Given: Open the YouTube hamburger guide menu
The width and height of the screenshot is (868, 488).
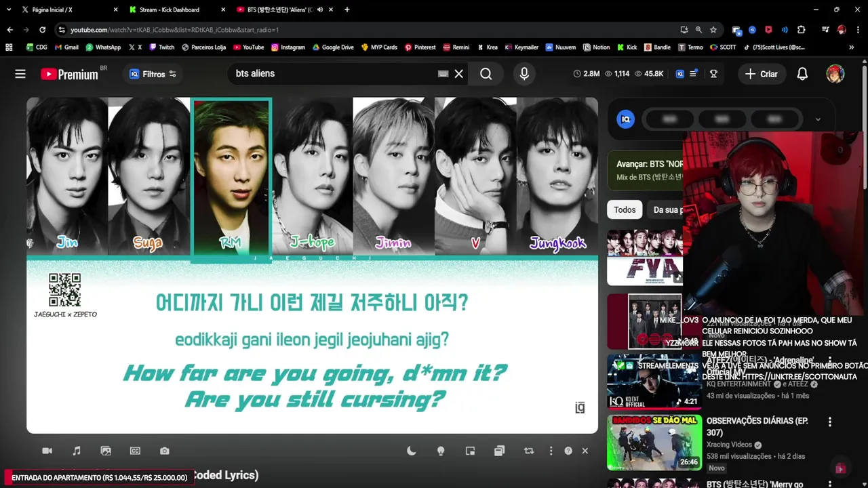Looking at the screenshot, I should [x=20, y=74].
